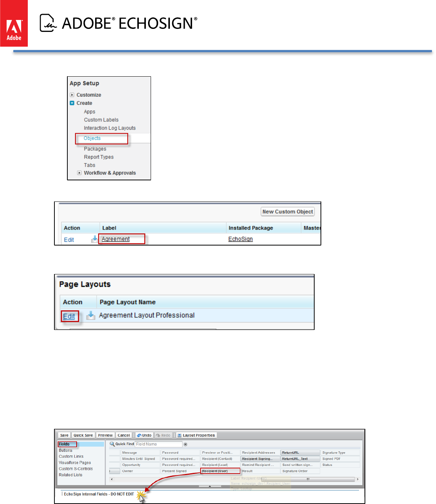This screenshot has height=504, width=436.
Task: Click the download icon beside Agreement label
Action: click(94, 239)
